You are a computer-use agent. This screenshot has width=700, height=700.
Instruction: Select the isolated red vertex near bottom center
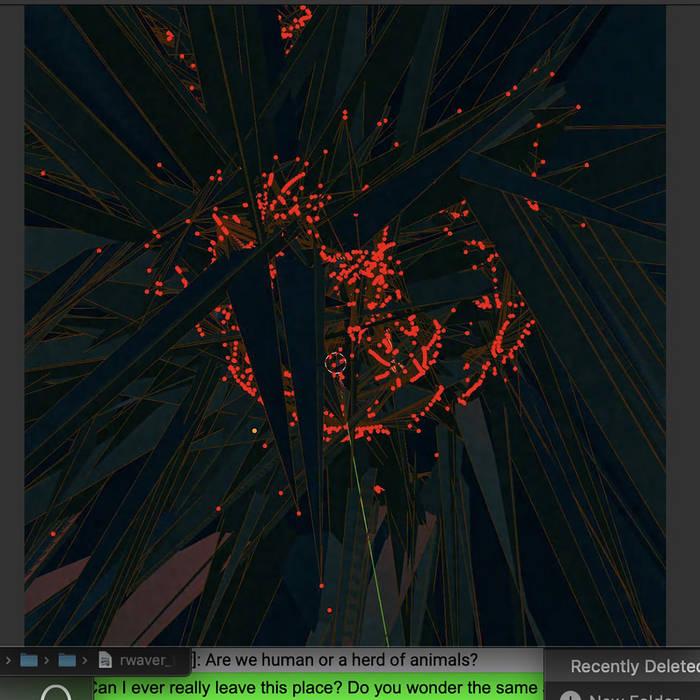coord(321,585)
